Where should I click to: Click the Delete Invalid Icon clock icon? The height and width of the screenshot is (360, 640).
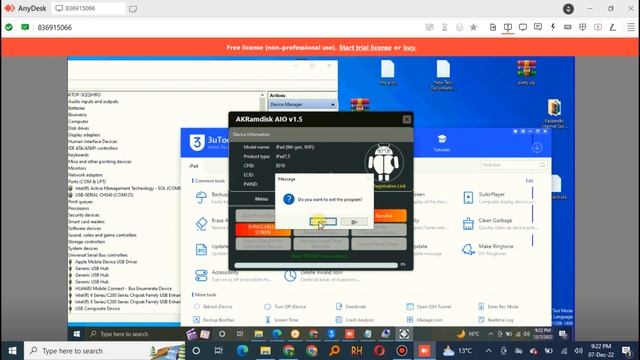[290, 276]
